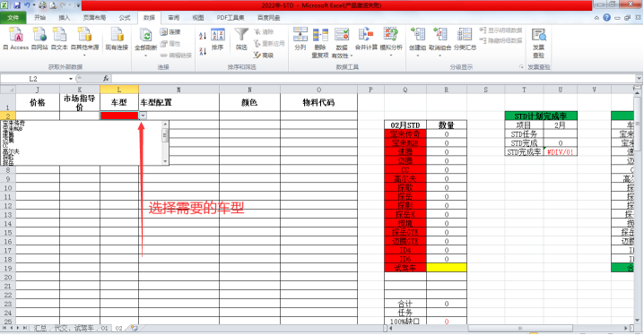The height and width of the screenshot is (335, 644).
Task: Click the 数据有效性 data validation icon
Action: 342,35
